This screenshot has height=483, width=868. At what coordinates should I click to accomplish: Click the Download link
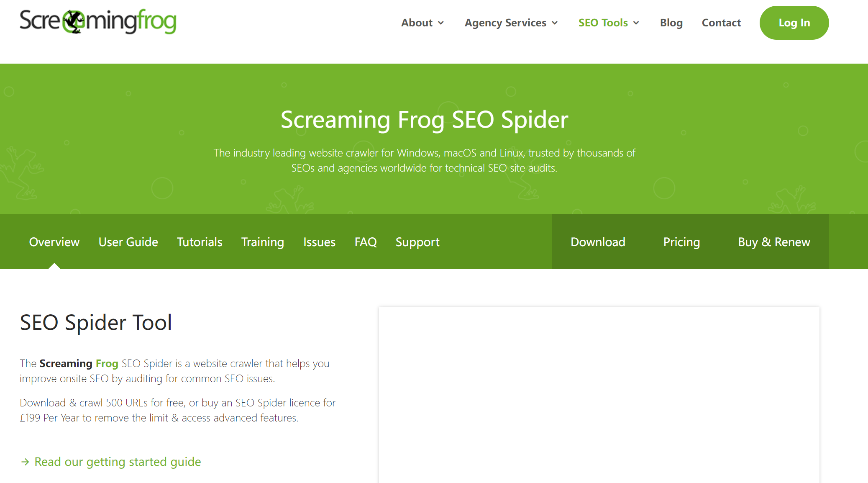597,242
